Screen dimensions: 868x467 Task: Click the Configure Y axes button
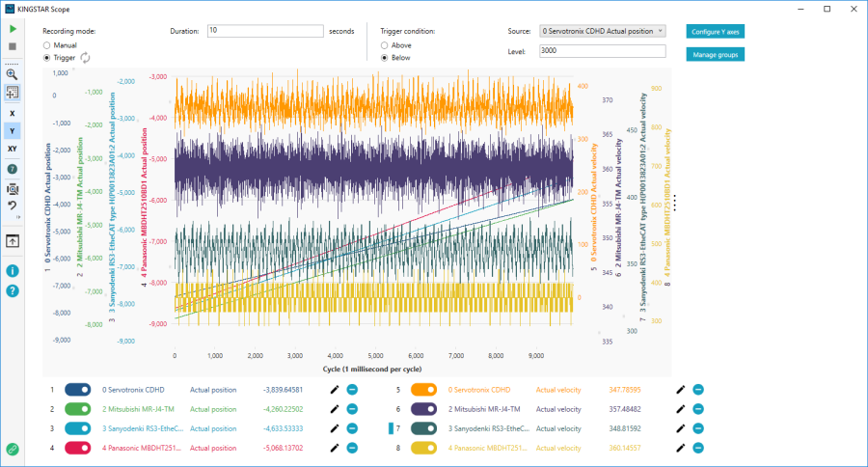716,31
